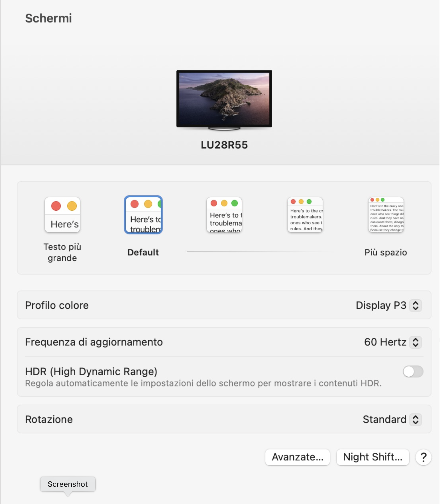Select the Più spazio resolution thumbnail
440x504 pixels.
click(x=386, y=215)
